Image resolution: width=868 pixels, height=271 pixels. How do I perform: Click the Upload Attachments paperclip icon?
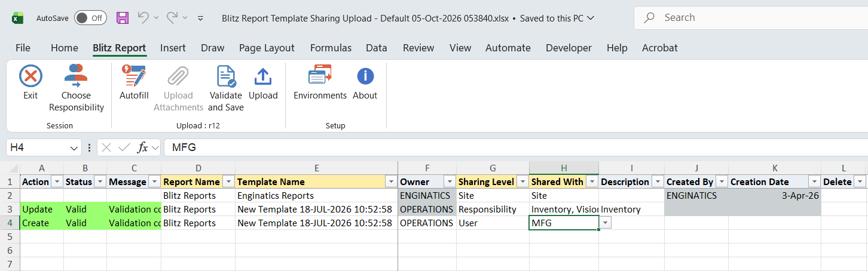tap(178, 76)
